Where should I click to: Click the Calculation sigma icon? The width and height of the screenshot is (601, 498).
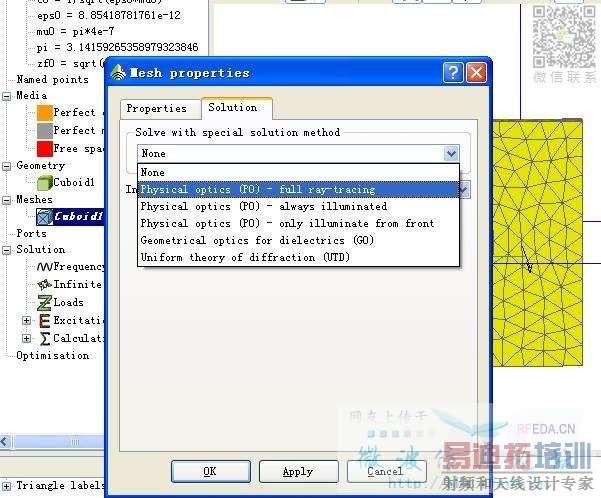pyautogui.click(x=45, y=339)
